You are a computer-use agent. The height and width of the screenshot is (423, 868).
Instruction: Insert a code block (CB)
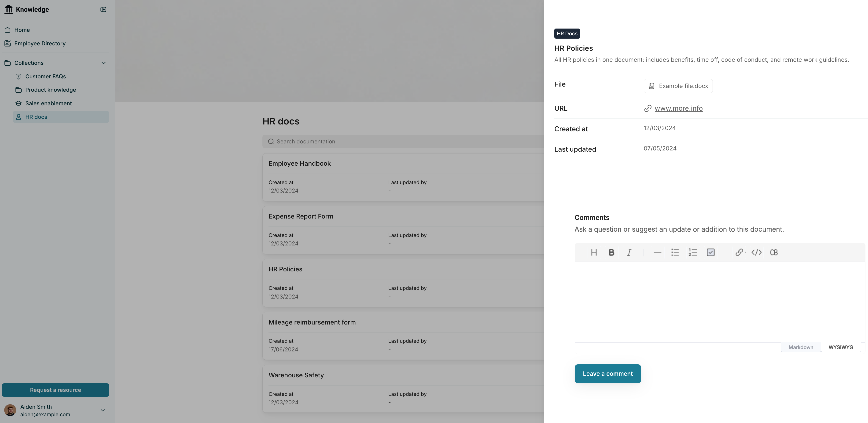[774, 252]
